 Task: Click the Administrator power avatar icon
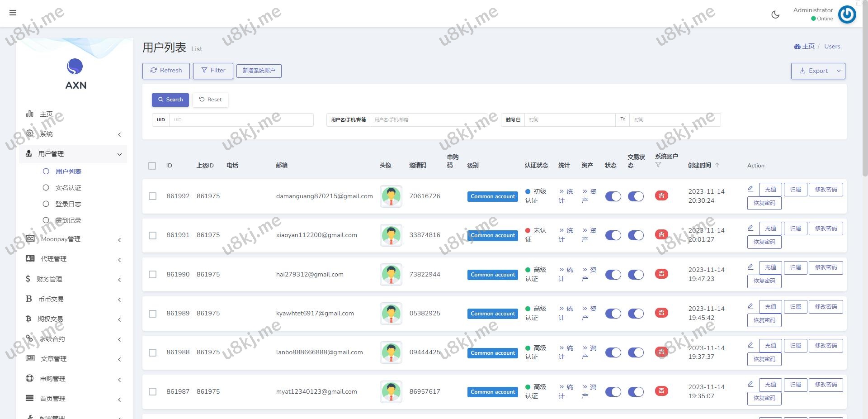(847, 14)
